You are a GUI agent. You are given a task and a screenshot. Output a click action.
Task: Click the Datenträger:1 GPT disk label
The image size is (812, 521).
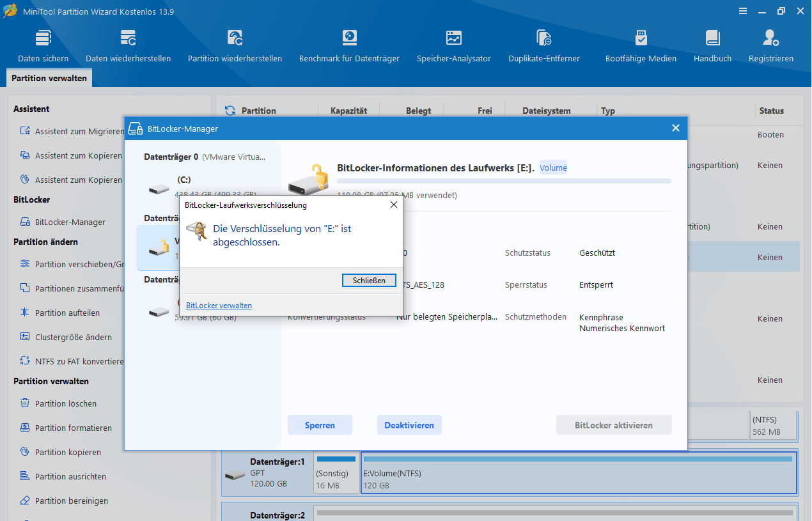click(267, 472)
